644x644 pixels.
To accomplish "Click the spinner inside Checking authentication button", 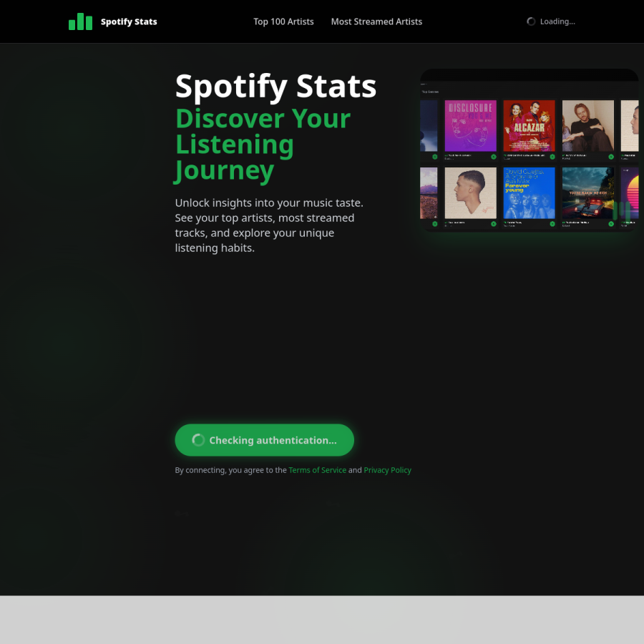I will click(x=198, y=440).
